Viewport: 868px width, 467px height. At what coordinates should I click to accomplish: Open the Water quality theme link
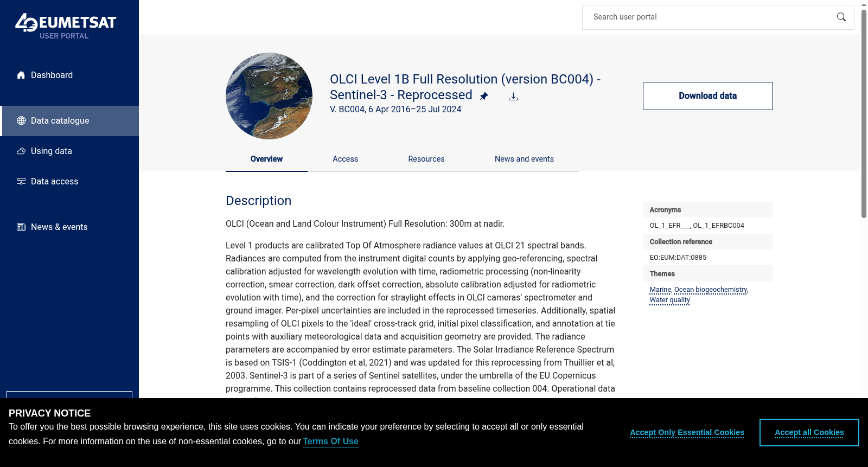(x=670, y=300)
